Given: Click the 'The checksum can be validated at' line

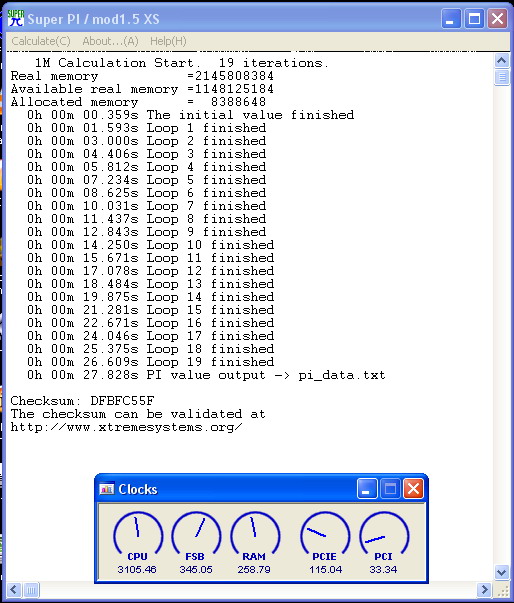Looking at the screenshot, I should pyautogui.click(x=138, y=414).
